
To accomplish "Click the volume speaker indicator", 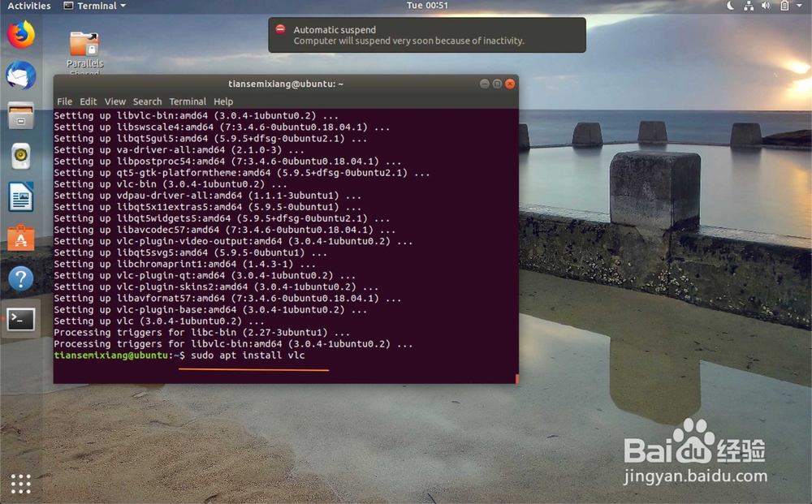I will tap(766, 6).
